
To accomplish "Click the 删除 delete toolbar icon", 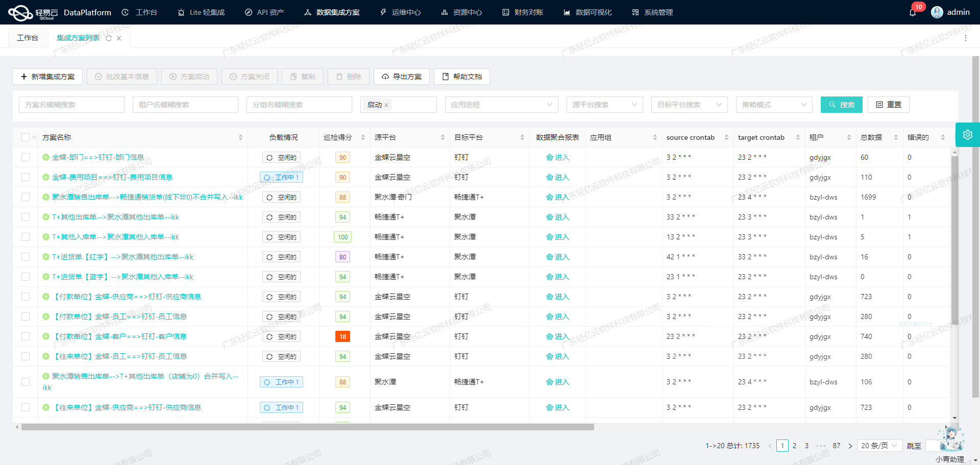I will coord(339,77).
